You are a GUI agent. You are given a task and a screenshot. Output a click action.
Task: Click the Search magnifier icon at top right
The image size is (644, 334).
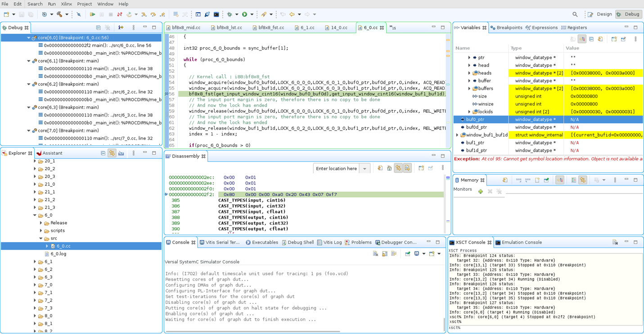(575, 14)
